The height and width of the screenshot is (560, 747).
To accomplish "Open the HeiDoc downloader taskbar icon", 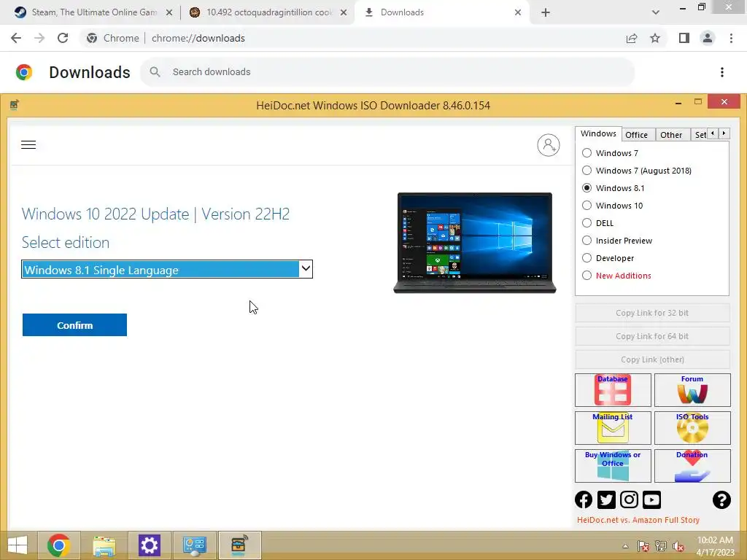I will [x=239, y=545].
